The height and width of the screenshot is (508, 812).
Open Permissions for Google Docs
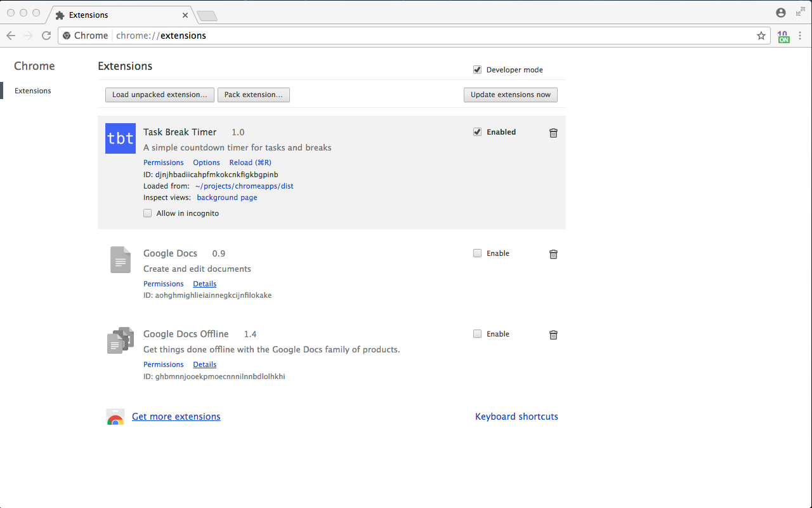pyautogui.click(x=164, y=284)
